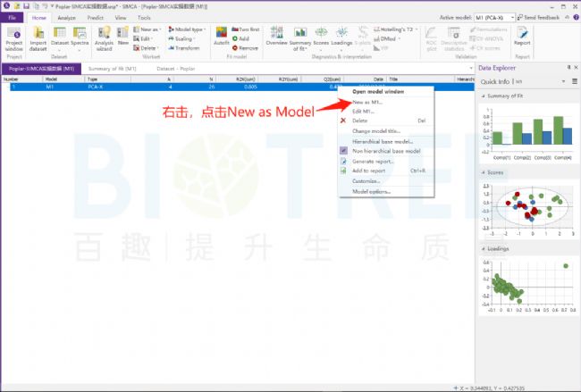Image resolution: width=581 pixels, height=392 pixels.
Task: Collapse the Scores section in Data Explorer
Action: click(x=484, y=172)
